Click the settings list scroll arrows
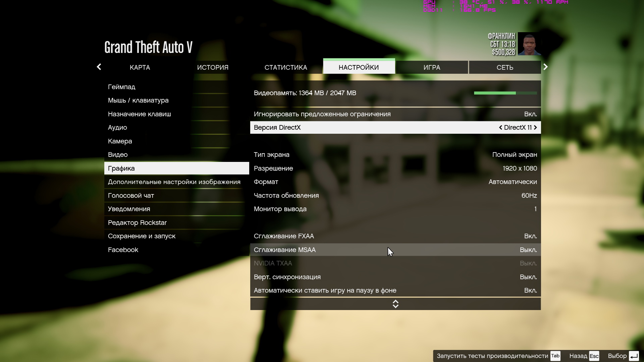This screenshot has width=644, height=362. click(395, 304)
